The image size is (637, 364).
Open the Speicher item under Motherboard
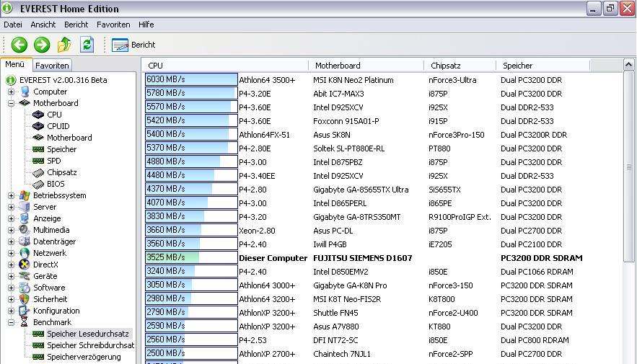[61, 149]
